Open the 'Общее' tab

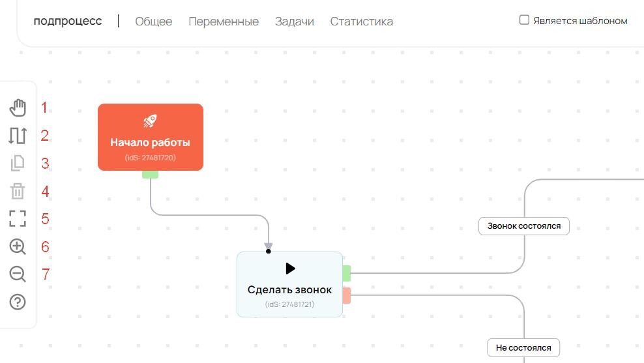click(154, 22)
